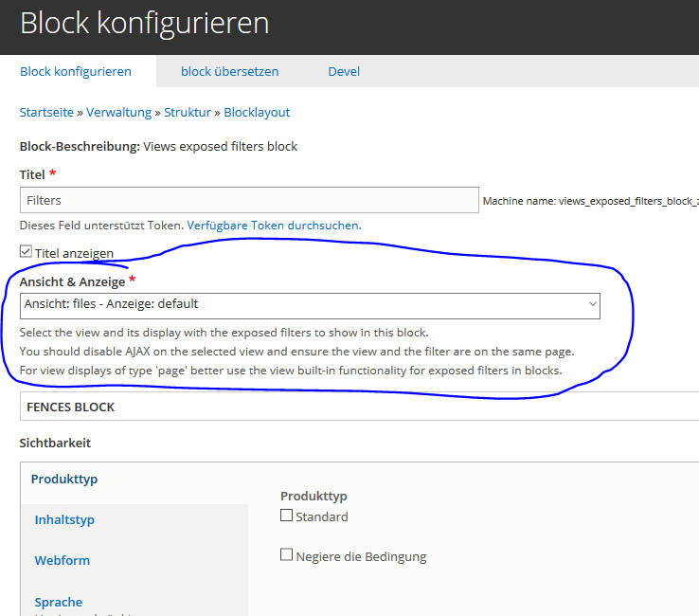This screenshot has width=699, height=616.
Task: Switch to the Webform visibility tab
Action: click(63, 560)
